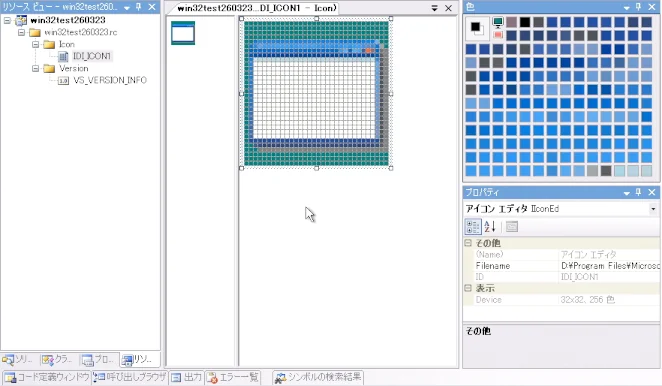Collapse the 表示 property category
The width and height of the screenshot is (662, 386).
click(468, 288)
